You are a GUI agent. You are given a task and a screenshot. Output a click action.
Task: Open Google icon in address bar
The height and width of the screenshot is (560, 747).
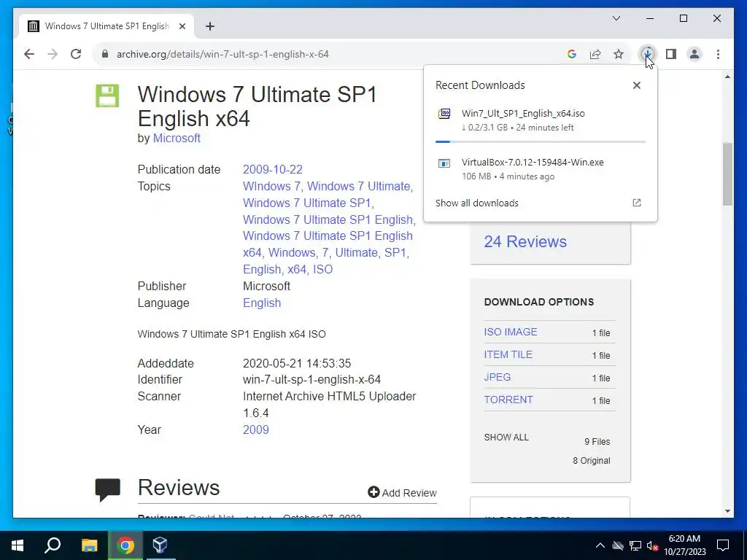click(572, 54)
